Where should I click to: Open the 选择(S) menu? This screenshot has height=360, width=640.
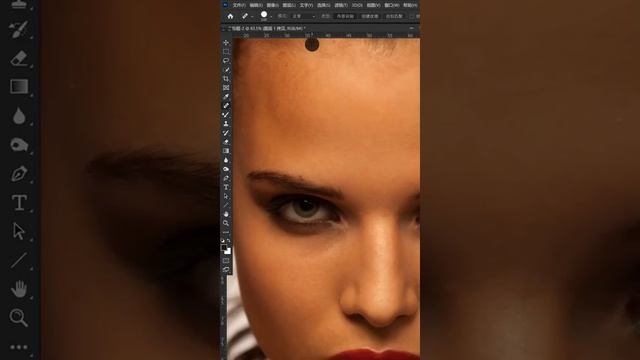click(x=323, y=5)
